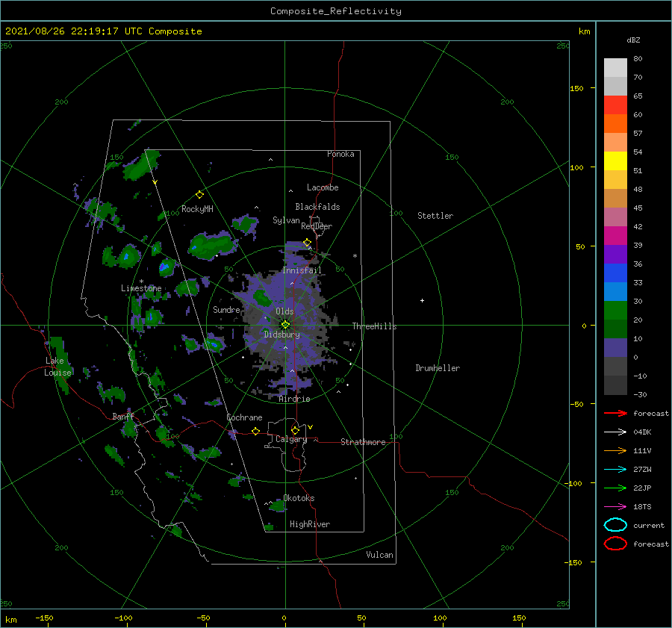The height and width of the screenshot is (628, 672).
Task: Click the Airdrie town label
Action: [x=294, y=399]
